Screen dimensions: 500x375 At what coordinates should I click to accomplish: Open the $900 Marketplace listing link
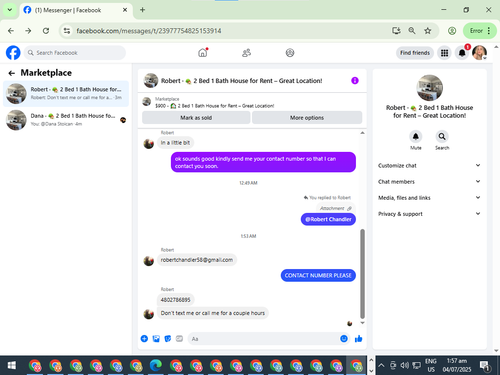click(x=214, y=106)
